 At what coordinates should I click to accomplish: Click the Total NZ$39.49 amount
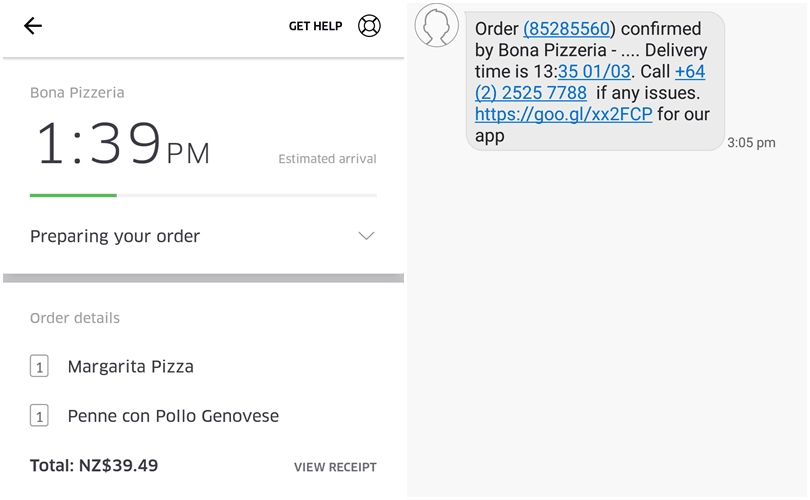(94, 466)
